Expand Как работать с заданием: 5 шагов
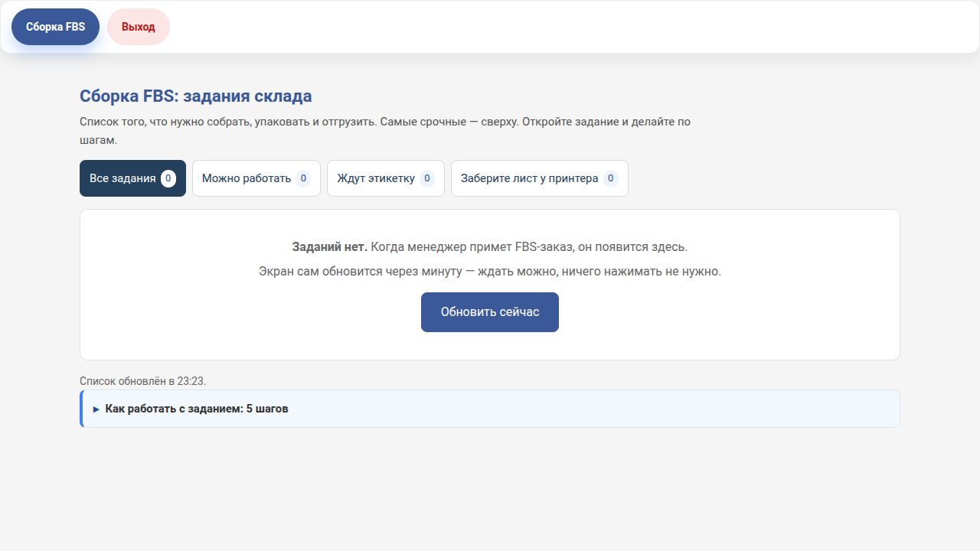 tap(490, 409)
